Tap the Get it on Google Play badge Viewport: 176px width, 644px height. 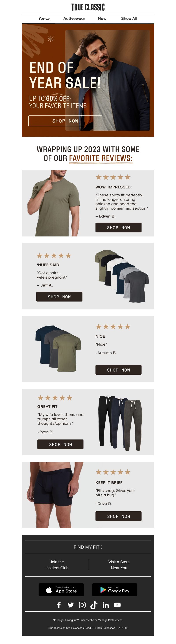[x=115, y=590]
